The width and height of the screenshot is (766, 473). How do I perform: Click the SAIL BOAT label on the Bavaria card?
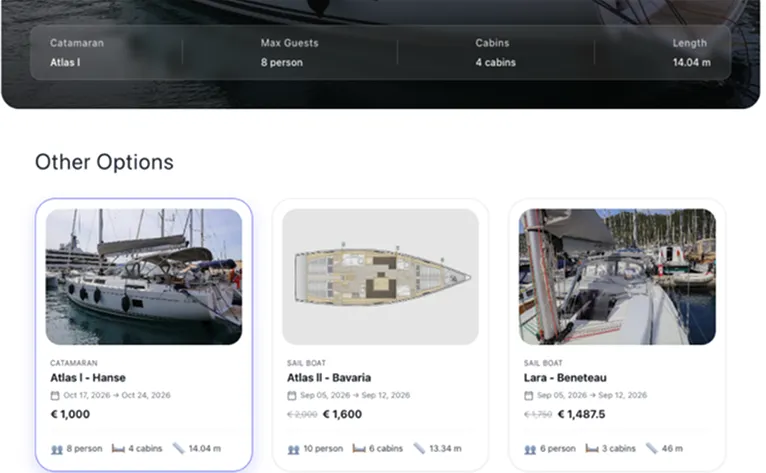[x=306, y=363]
